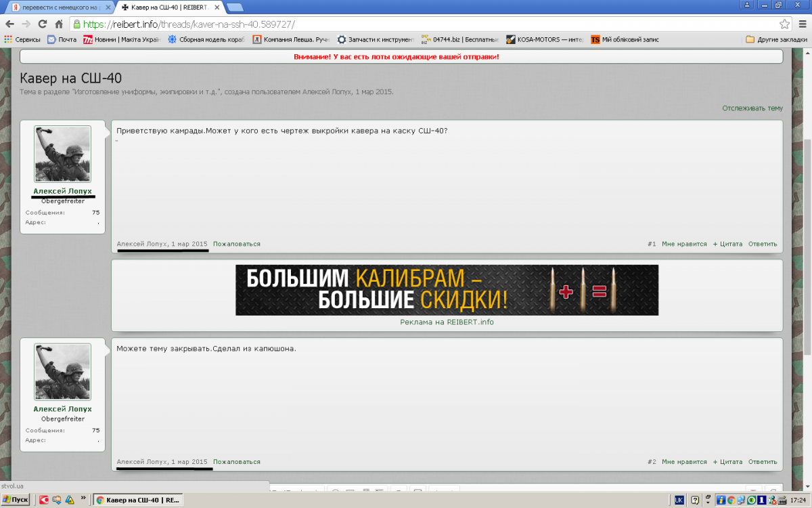Open the '04744.biz | Бесплатны' bookmark
The height and width of the screenshot is (508, 812).
[460, 39]
